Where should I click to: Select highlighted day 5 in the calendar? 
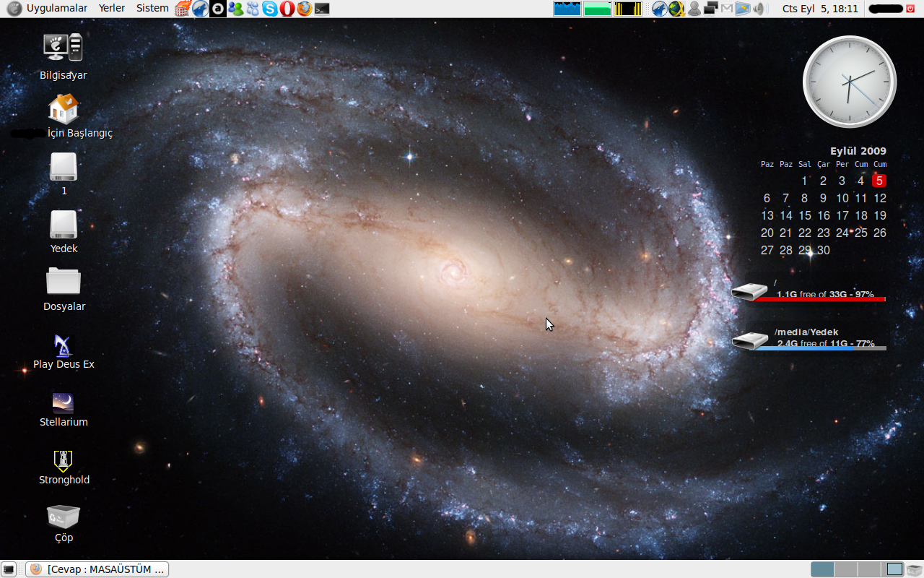(879, 181)
